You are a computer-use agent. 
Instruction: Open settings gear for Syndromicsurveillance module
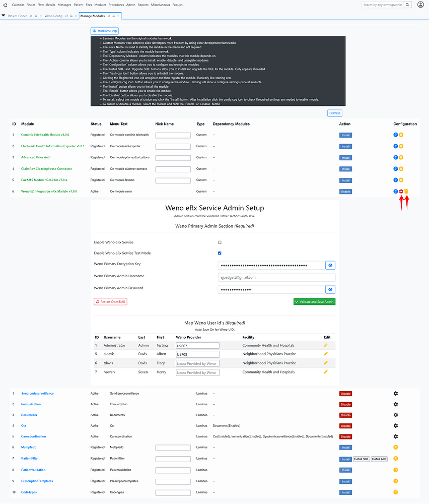click(396, 393)
